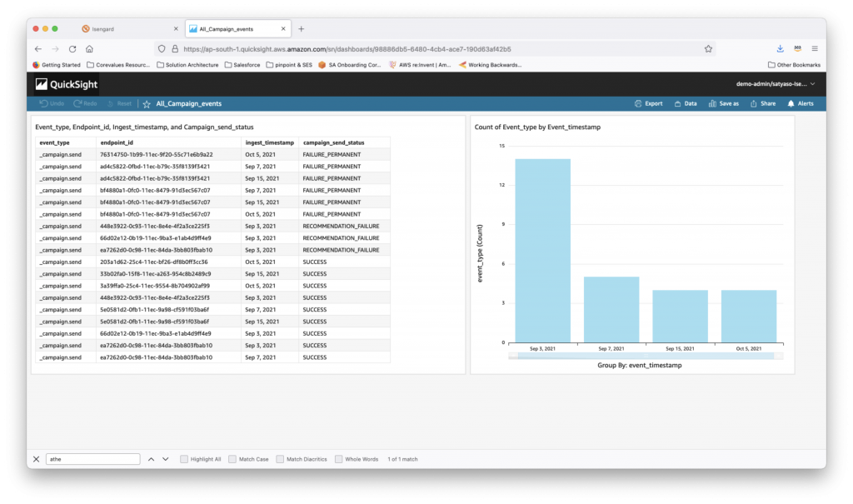Check the Whole Words option
Screen dimensions: 853x504
[338, 459]
